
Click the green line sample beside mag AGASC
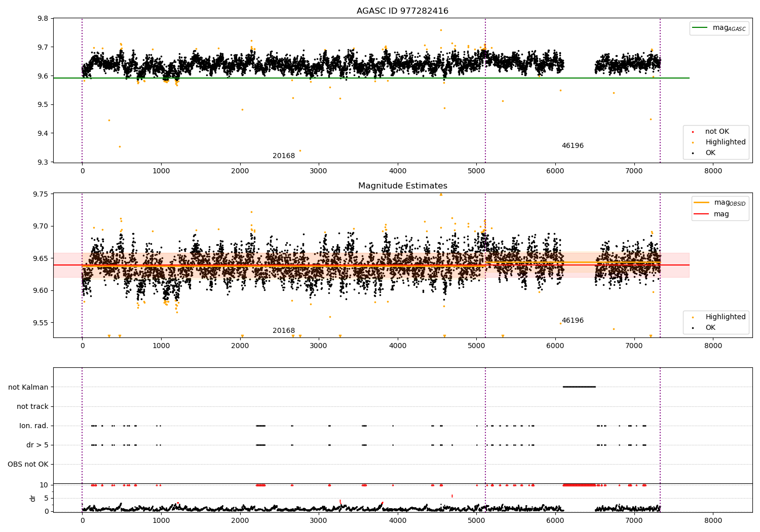[700, 28]
